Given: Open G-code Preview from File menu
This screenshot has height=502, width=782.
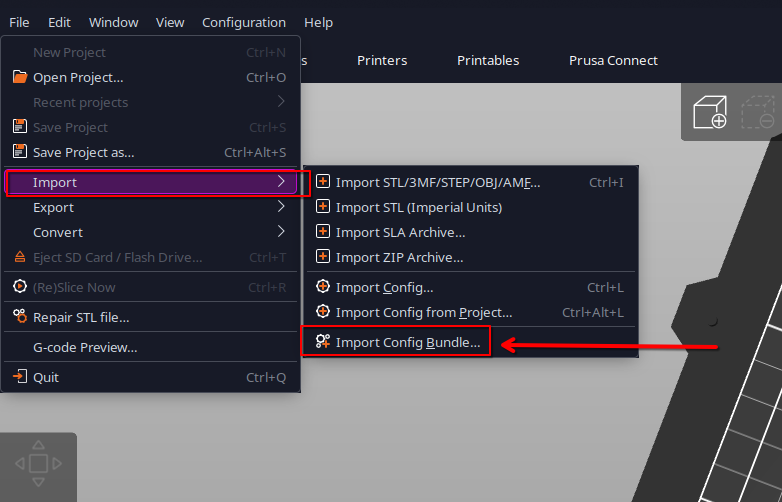Looking at the screenshot, I should tap(85, 347).
